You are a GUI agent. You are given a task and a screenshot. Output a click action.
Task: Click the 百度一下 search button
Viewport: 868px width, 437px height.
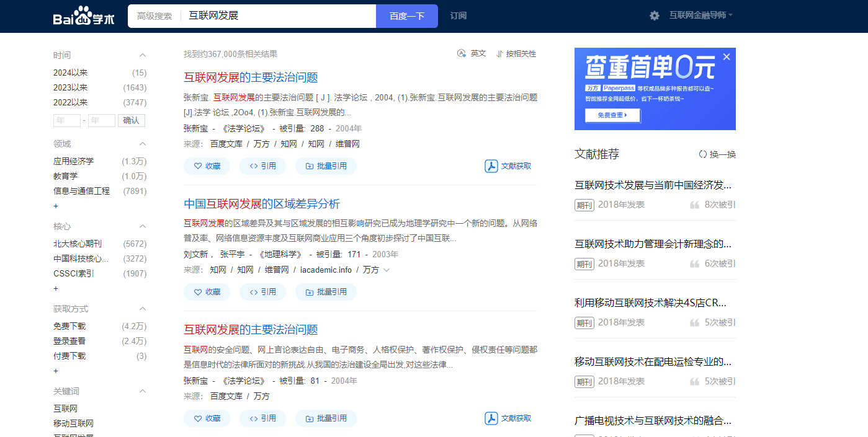406,15
